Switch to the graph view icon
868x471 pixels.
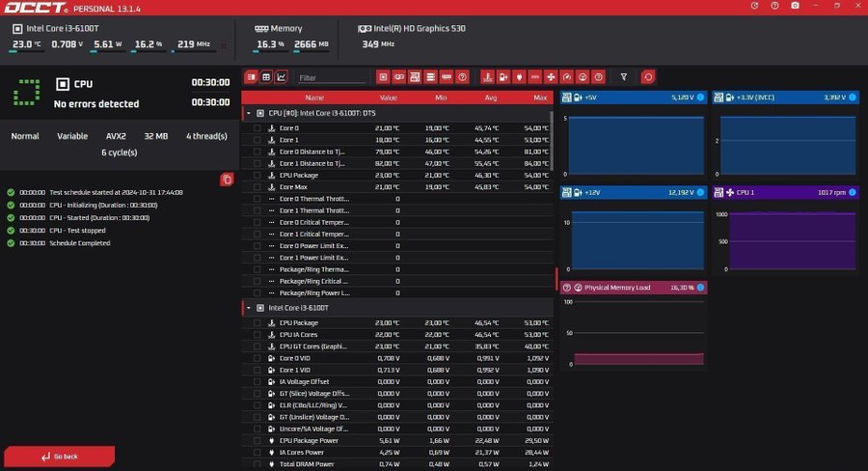click(282, 77)
